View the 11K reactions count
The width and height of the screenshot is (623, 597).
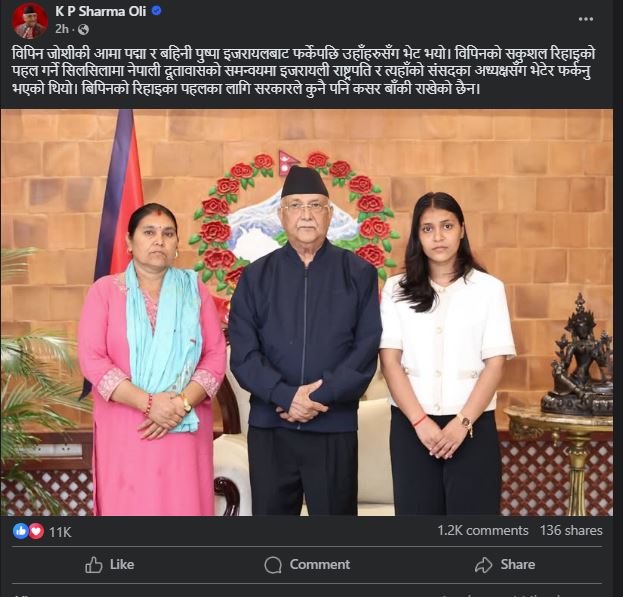pyautogui.click(x=60, y=532)
